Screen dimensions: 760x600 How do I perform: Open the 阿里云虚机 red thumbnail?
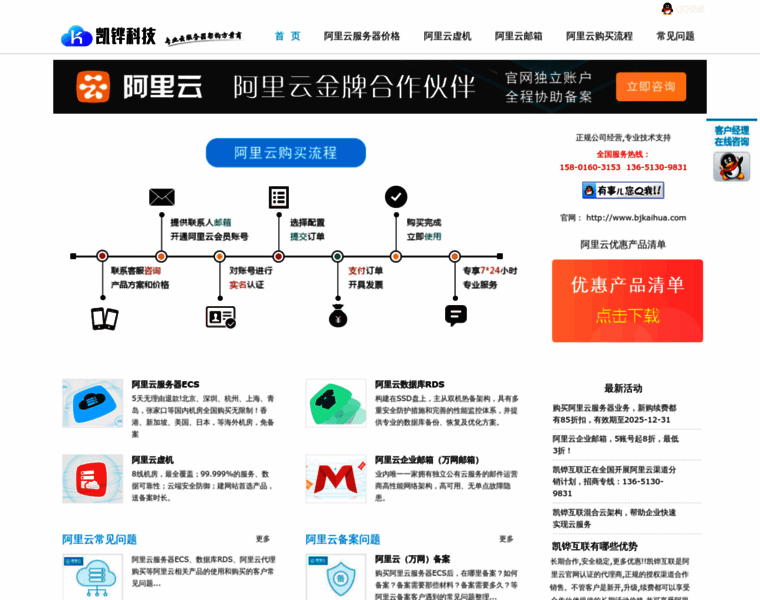tap(93, 479)
